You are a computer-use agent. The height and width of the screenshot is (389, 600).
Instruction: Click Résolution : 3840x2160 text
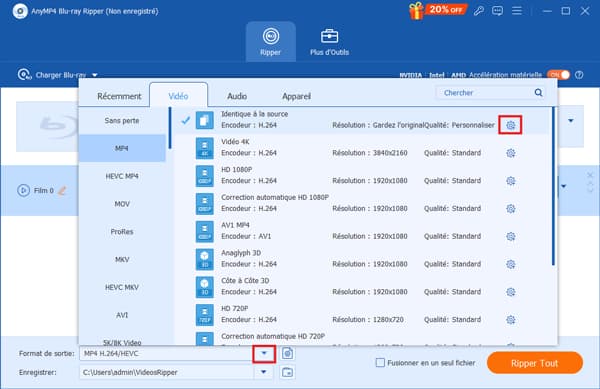[370, 153]
